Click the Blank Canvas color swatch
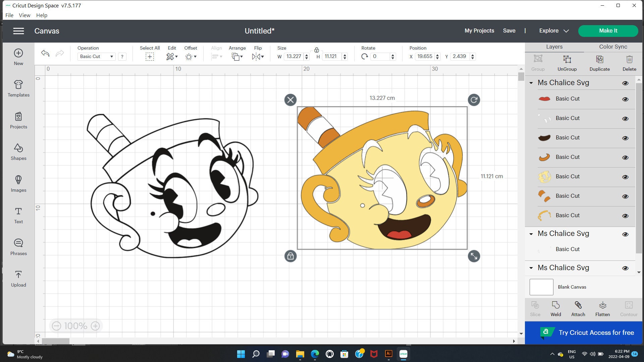The height and width of the screenshot is (362, 644). (x=541, y=287)
